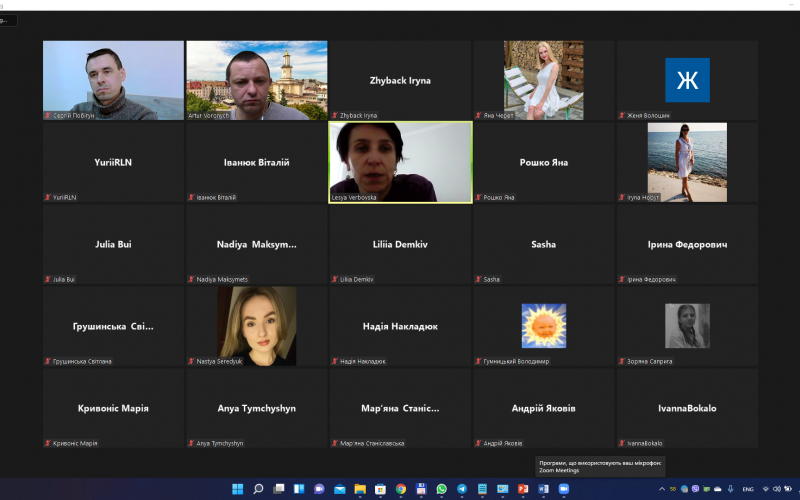Click the OneDrive cloud tray icon
Image resolution: width=800 pixels, height=500 pixels.
pyautogui.click(x=717, y=489)
